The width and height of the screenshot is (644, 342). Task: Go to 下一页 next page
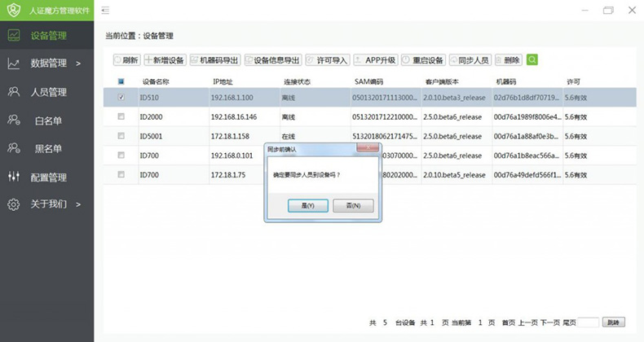click(x=550, y=323)
